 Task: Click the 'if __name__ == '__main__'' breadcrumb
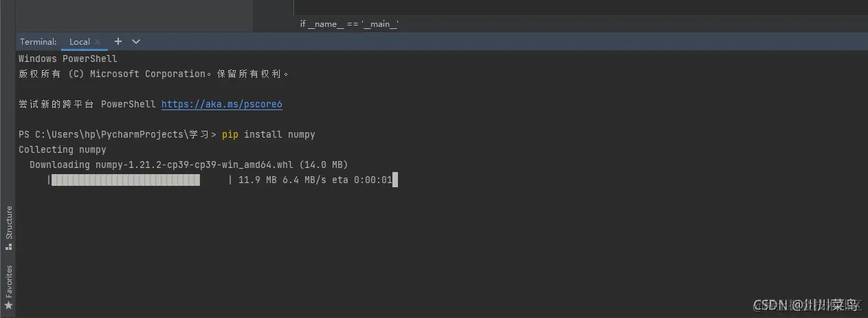pyautogui.click(x=349, y=24)
